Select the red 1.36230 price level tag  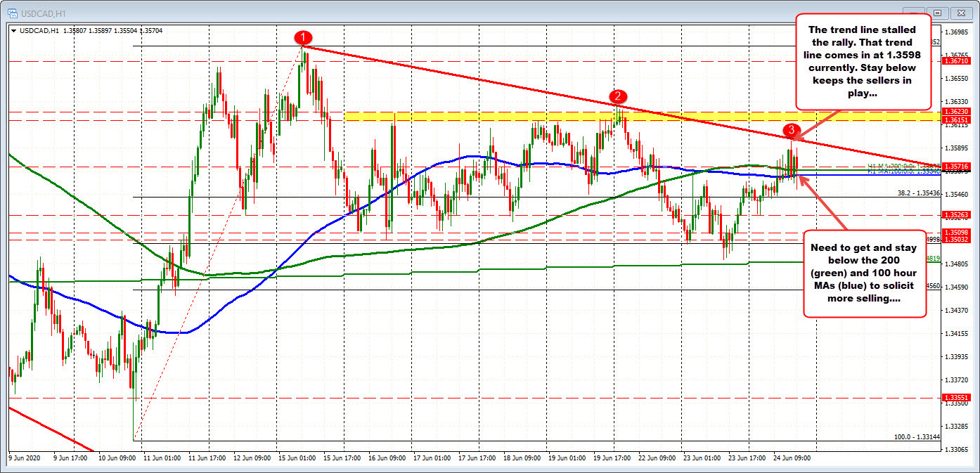pyautogui.click(x=955, y=111)
